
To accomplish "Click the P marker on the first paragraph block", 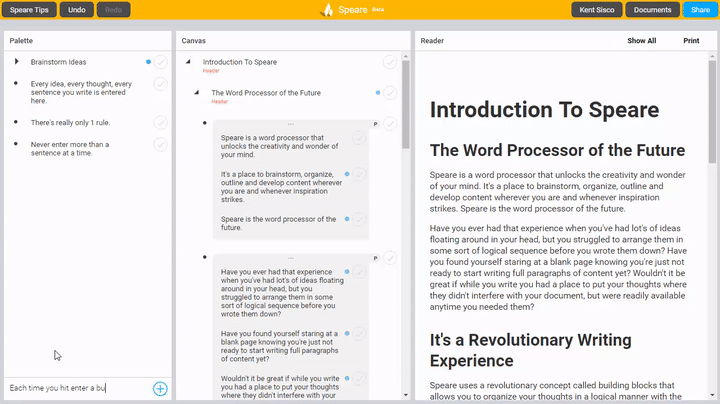I will click(375, 123).
